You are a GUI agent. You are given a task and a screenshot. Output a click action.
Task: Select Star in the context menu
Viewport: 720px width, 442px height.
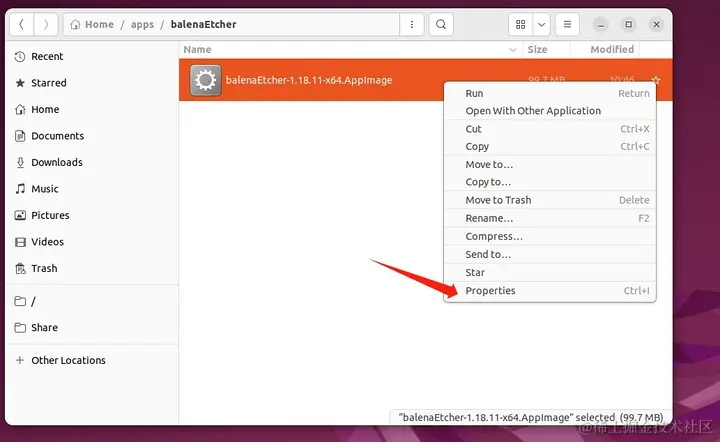(x=550, y=273)
